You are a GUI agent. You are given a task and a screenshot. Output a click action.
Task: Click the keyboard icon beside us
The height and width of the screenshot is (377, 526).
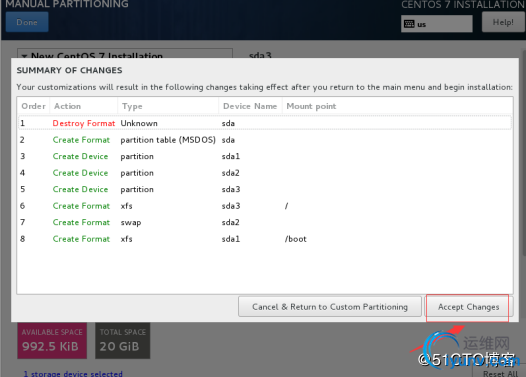409,24
